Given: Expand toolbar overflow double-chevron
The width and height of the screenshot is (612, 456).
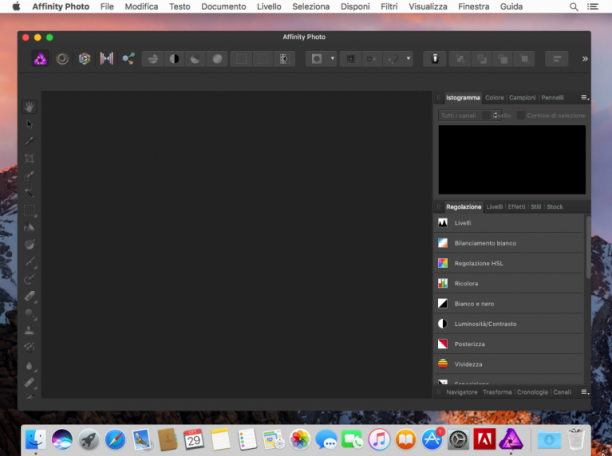Looking at the screenshot, I should 585,59.
